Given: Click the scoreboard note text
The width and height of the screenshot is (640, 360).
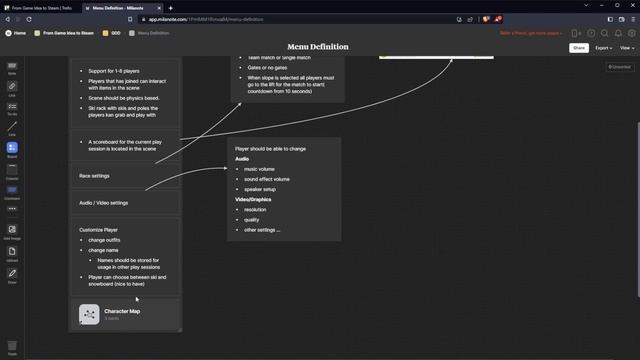Looking at the screenshot, I should click(x=125, y=145).
